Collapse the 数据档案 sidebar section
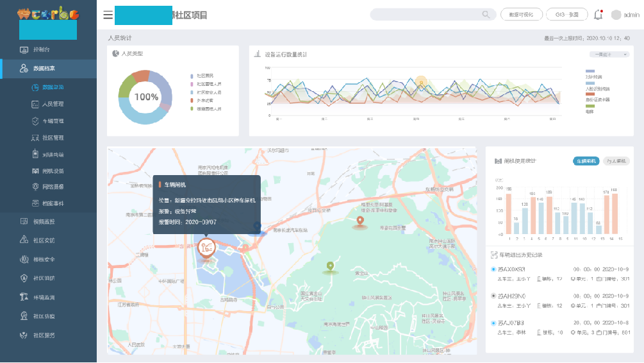This screenshot has height=363, width=644. pos(49,68)
